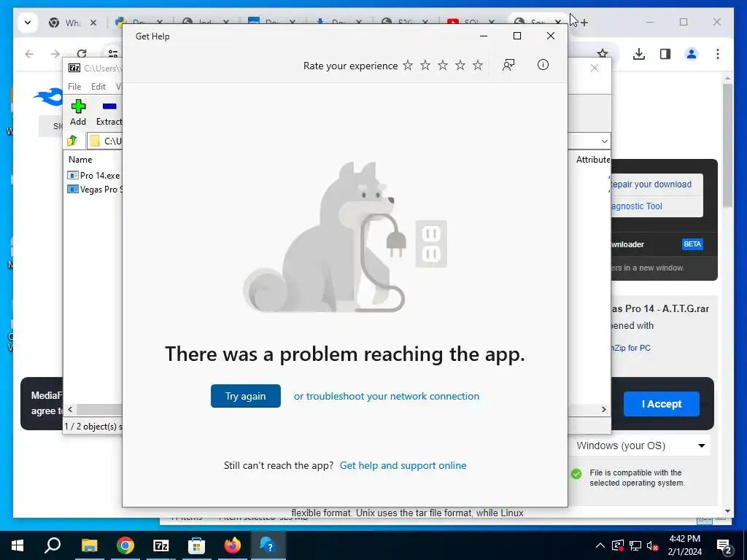The image size is (747, 560).
Task: Rate experience with second star
Action: tap(425, 65)
